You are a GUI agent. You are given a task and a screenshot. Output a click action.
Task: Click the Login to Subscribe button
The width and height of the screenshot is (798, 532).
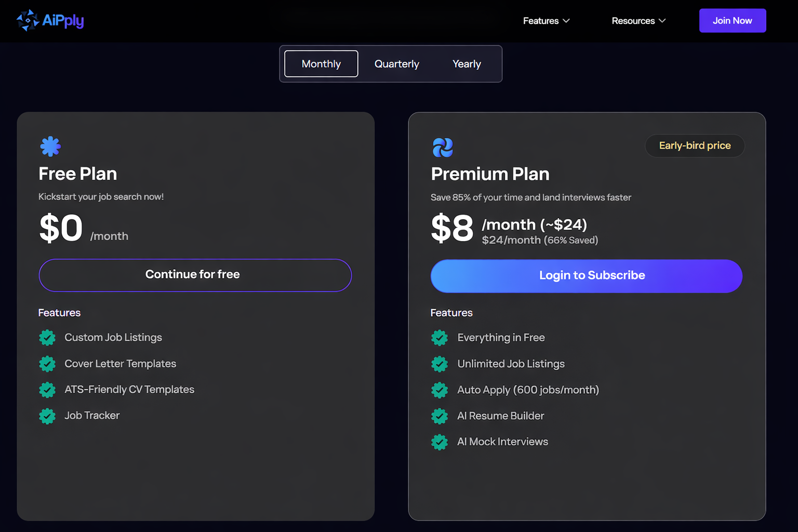coord(586,275)
